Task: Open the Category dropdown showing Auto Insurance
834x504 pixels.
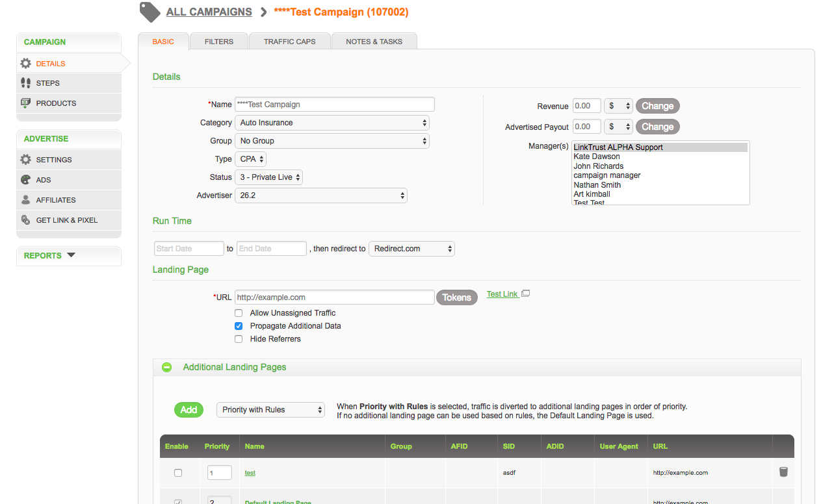Action: 332,123
